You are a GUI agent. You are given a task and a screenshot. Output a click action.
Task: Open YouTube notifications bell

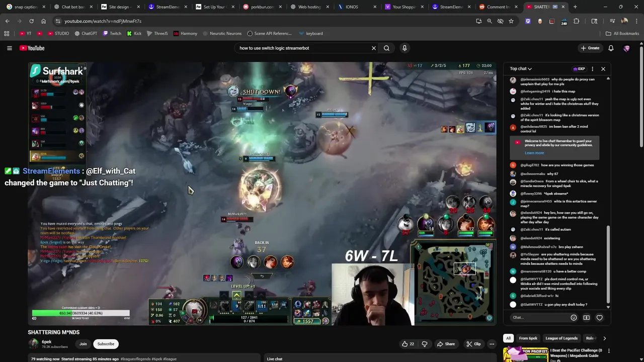pos(611,48)
